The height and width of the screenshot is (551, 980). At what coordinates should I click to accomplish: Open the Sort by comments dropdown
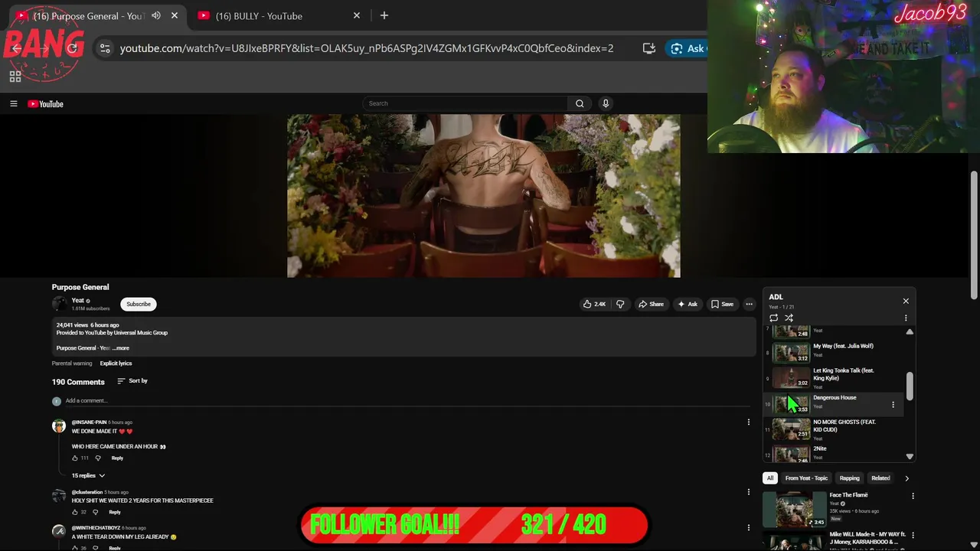click(132, 381)
